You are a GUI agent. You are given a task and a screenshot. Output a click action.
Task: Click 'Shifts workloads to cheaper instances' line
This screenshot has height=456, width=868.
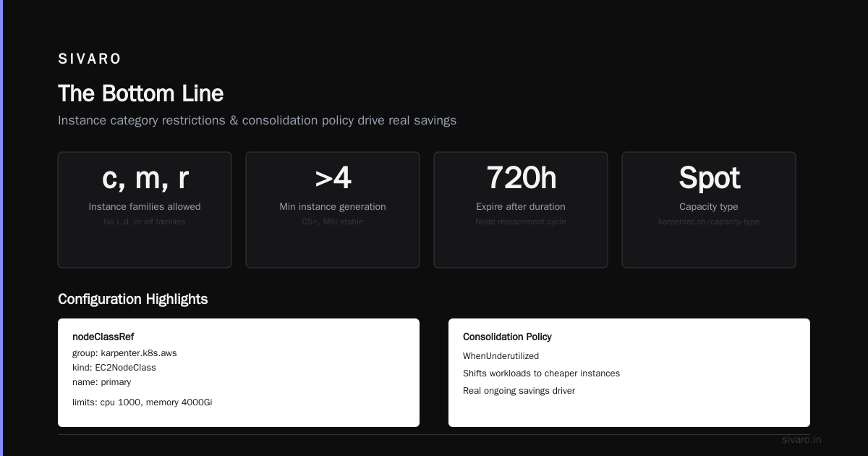pos(541,373)
